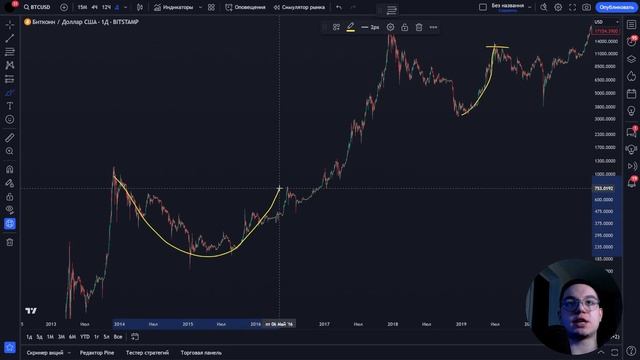The height and width of the screenshot is (360, 640).
Task: Toggle the highlighted object tree button
Action: (10, 224)
